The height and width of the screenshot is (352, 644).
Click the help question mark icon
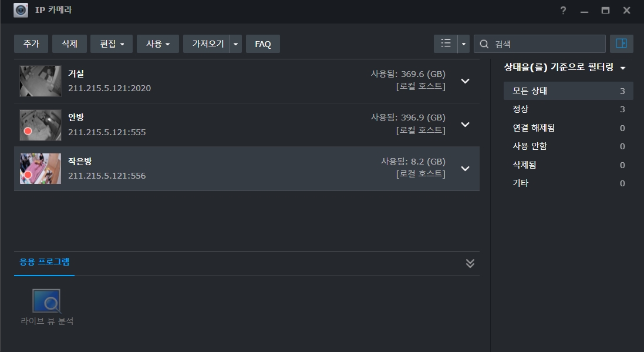point(563,11)
